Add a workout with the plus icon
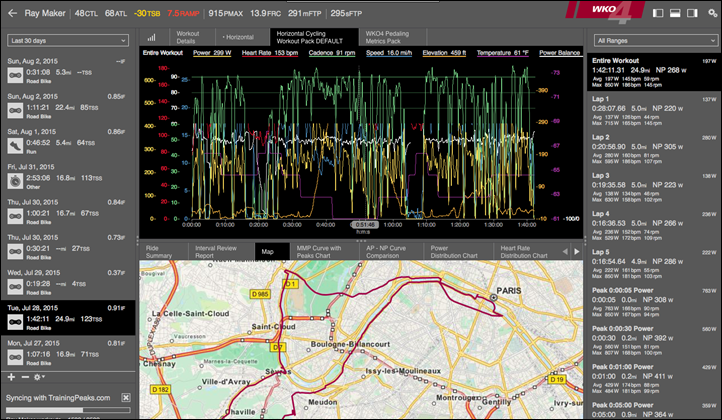722x420 pixels. [x=11, y=377]
